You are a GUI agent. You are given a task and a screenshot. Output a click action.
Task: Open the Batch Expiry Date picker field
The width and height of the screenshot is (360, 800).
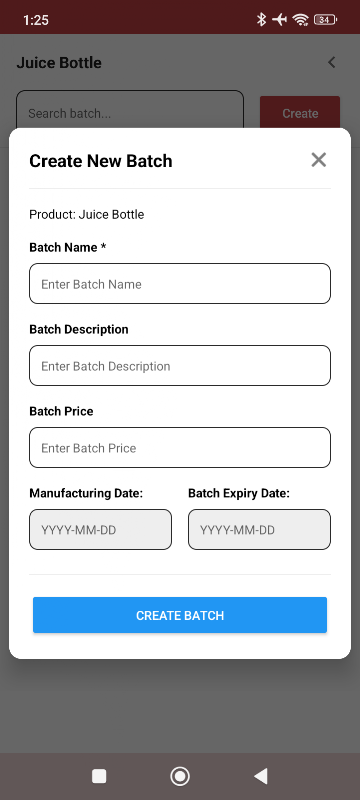point(260,529)
